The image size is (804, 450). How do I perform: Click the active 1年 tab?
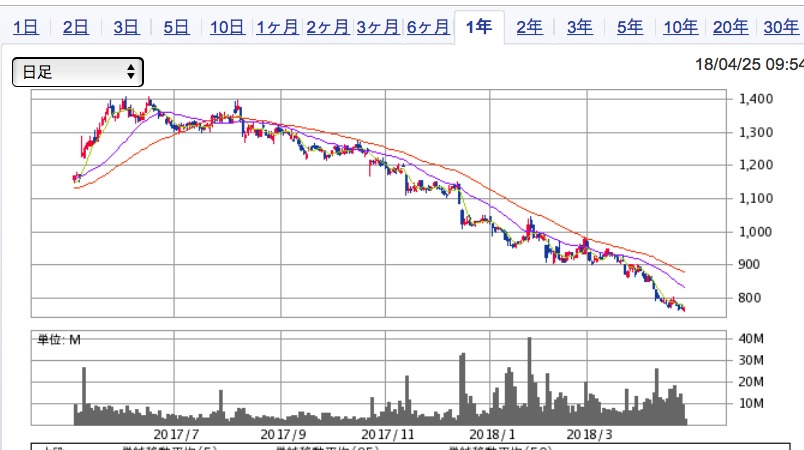[479, 27]
